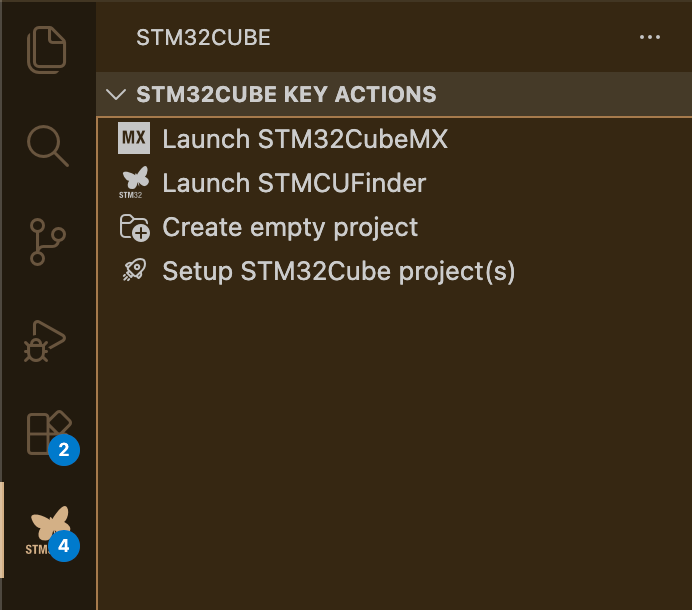Click the butterfly icon beside Launch STMCUFinder
The width and height of the screenshot is (692, 610).
pos(134,183)
